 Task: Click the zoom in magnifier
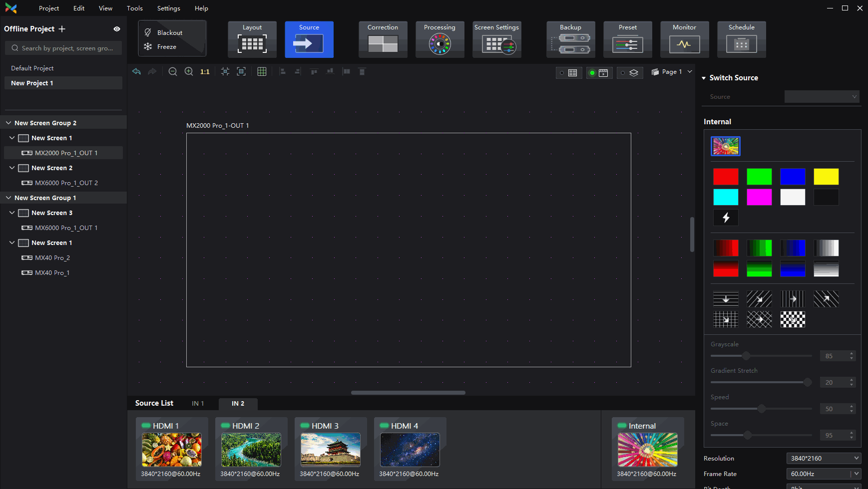pyautogui.click(x=189, y=72)
